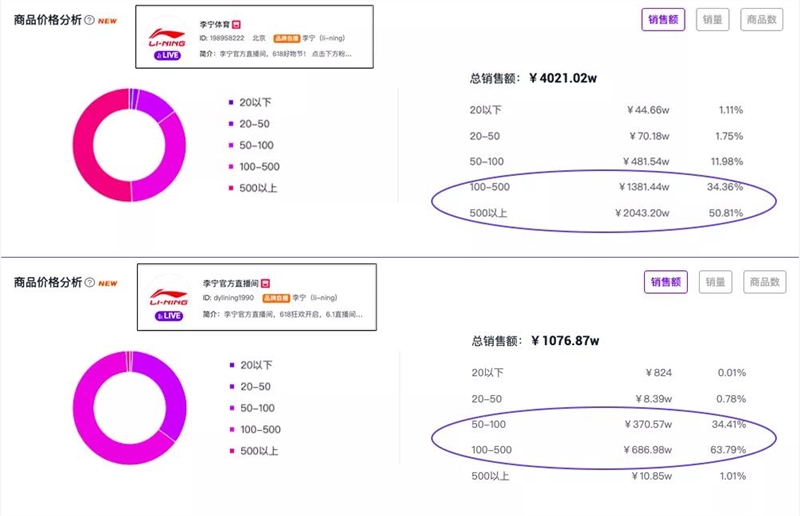The height and width of the screenshot is (516, 800).
Task: Switch to the bottom 商品数 tab
Action: tap(764, 282)
